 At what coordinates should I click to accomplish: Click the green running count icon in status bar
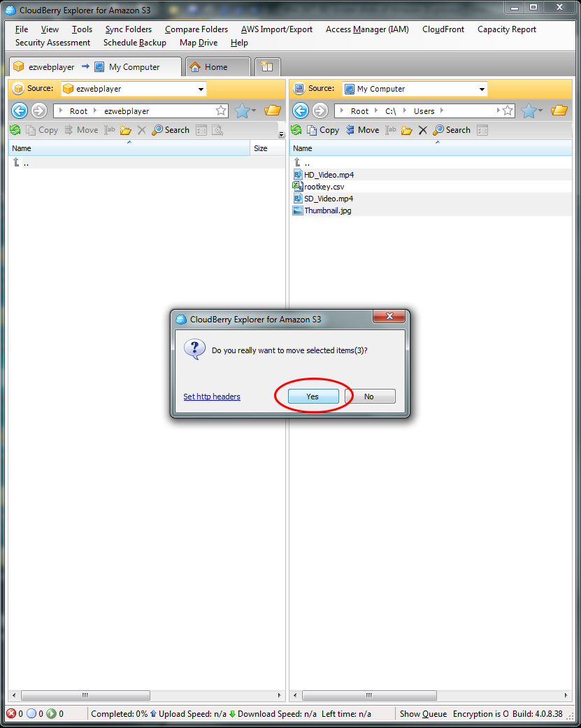(x=52, y=713)
